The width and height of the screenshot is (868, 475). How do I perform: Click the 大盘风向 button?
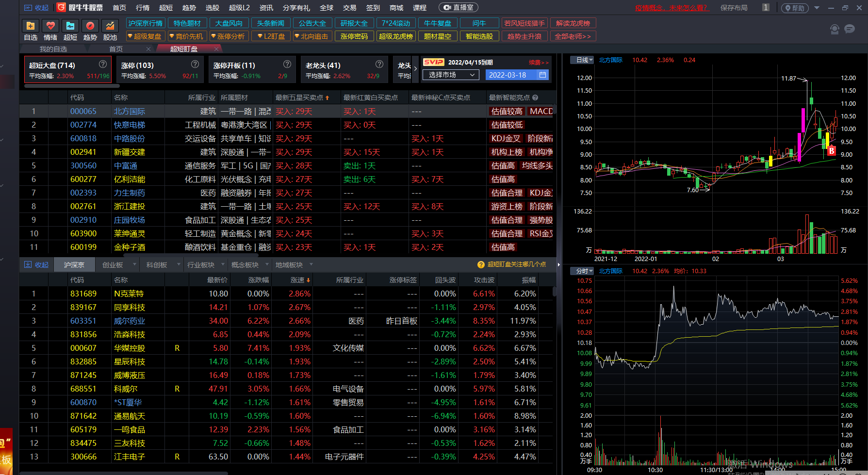229,23
